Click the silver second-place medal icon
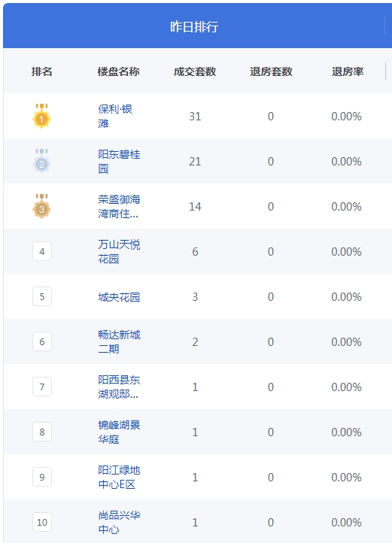 click(41, 162)
